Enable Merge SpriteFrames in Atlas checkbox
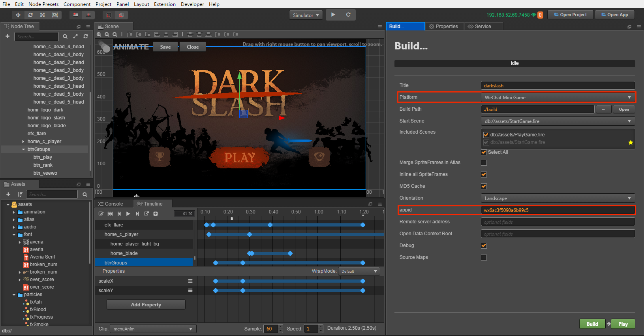Image resolution: width=644 pixels, height=336 pixels. [484, 162]
